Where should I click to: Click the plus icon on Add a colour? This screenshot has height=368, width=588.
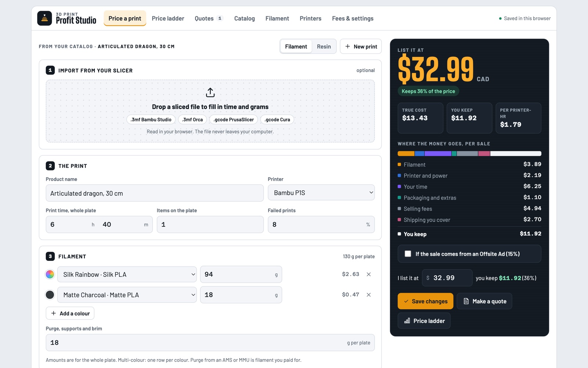pyautogui.click(x=54, y=313)
